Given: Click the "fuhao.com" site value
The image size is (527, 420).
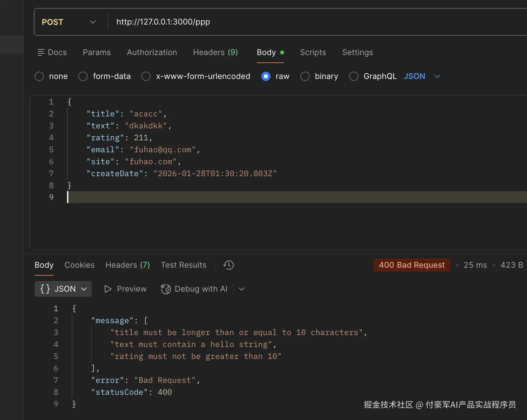Looking at the screenshot, I should click(x=151, y=162).
